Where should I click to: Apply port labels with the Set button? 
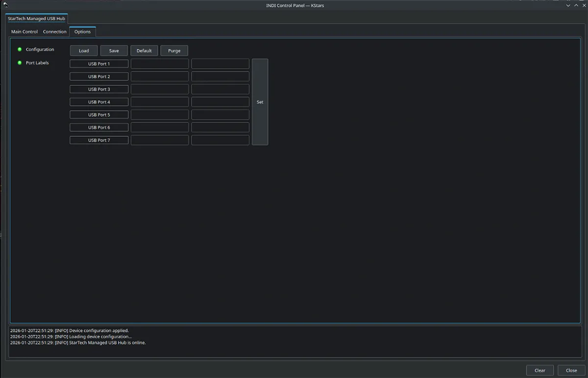[x=260, y=102]
